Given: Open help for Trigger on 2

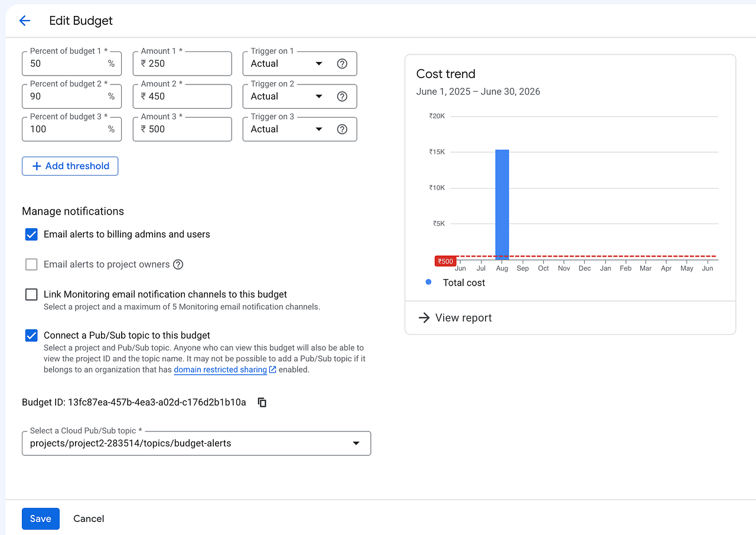Looking at the screenshot, I should click(x=342, y=96).
